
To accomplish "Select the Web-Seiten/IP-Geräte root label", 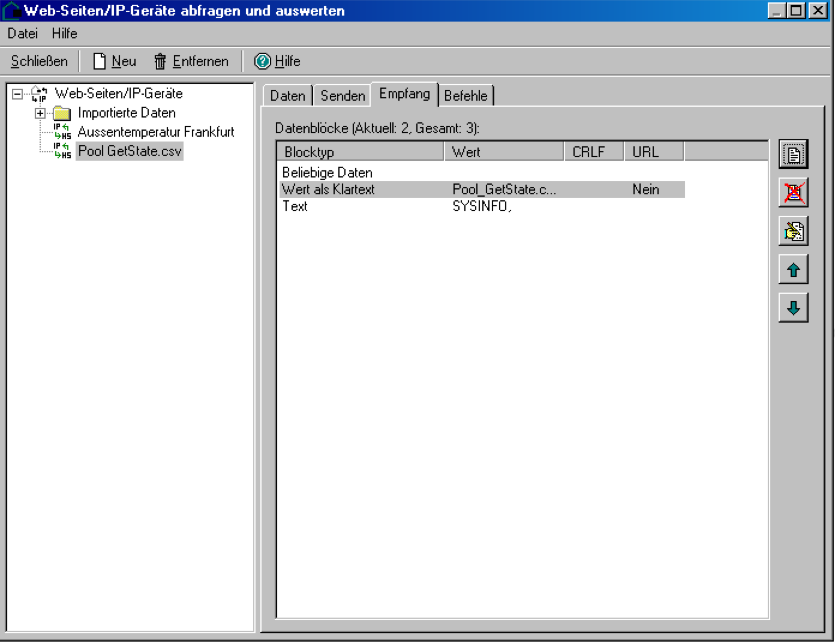I will [x=119, y=94].
